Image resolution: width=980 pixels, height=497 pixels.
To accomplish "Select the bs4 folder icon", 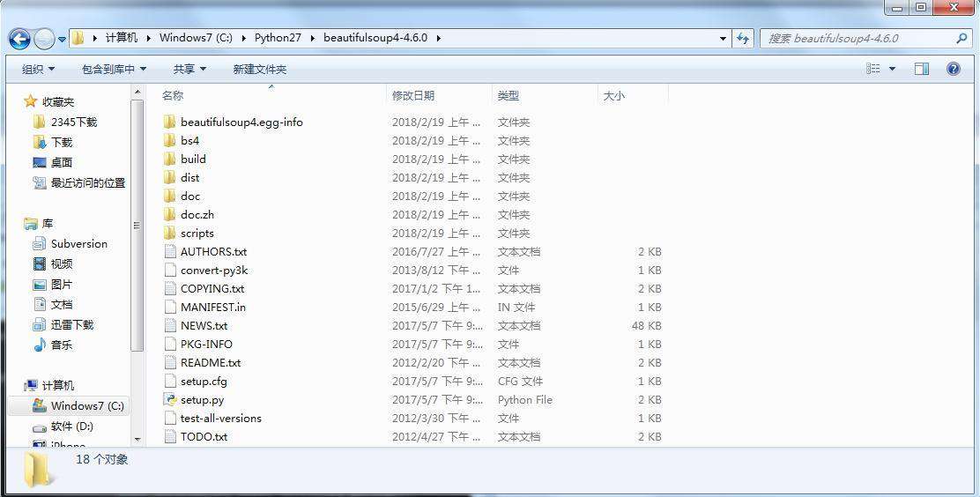I will point(169,141).
